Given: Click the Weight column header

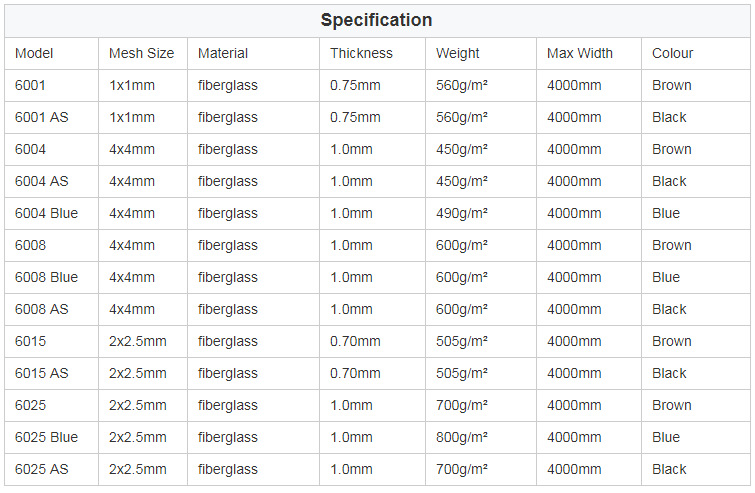Looking at the screenshot, I should click(457, 53).
